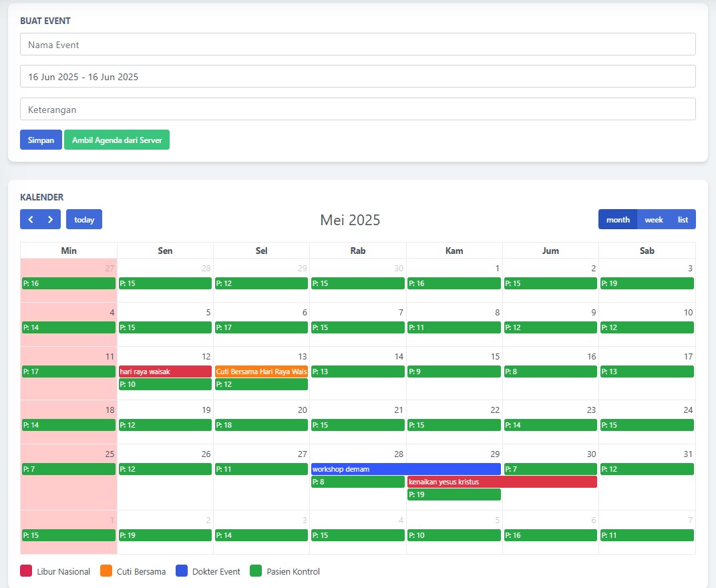The image size is (716, 588).
Task: Click the orange Cuti Bersama legend swatch
Action: (x=106, y=571)
